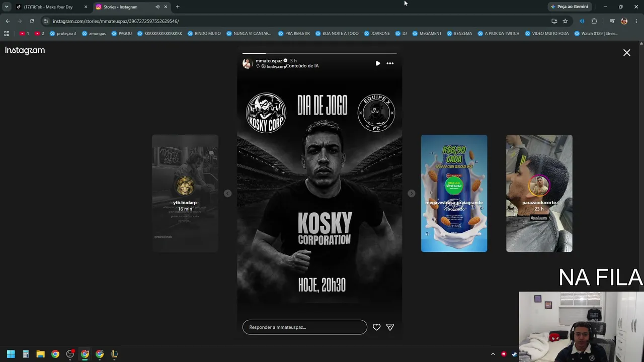Click the address bar URL
Image resolution: width=644 pixels, height=362 pixels.
116,21
